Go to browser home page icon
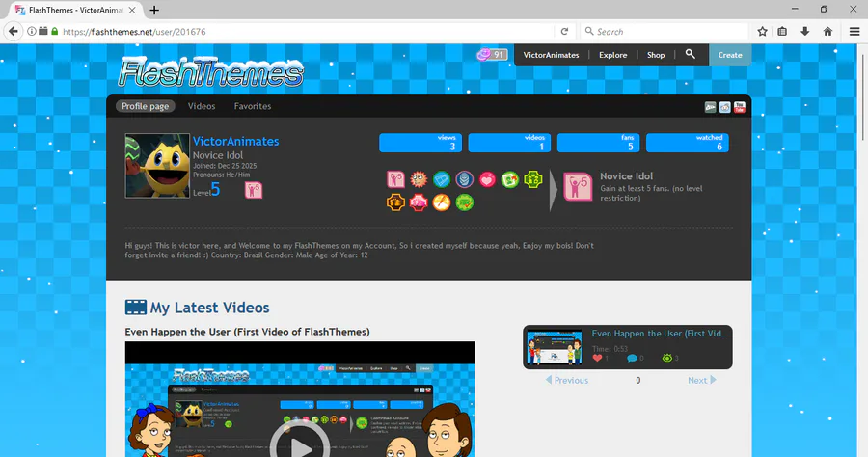The image size is (868, 457). point(827,32)
